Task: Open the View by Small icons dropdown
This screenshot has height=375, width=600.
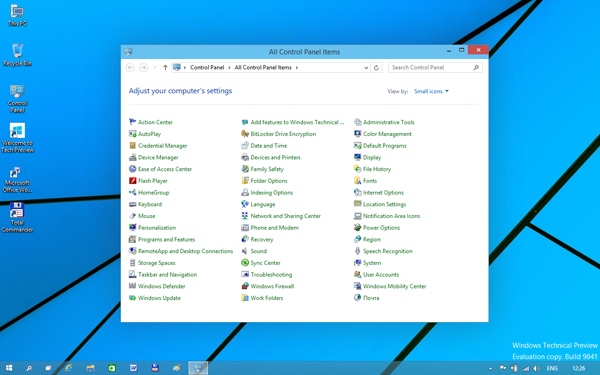Action: (431, 91)
